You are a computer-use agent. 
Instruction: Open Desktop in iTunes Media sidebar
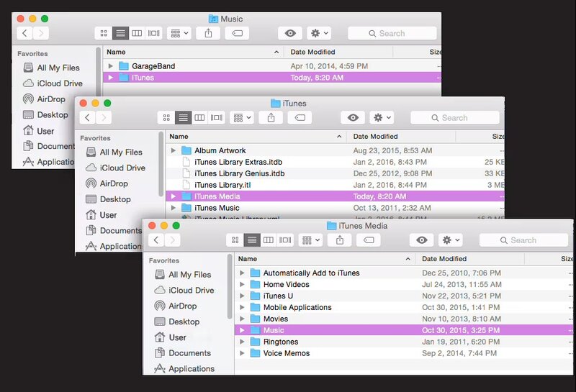[177, 322]
